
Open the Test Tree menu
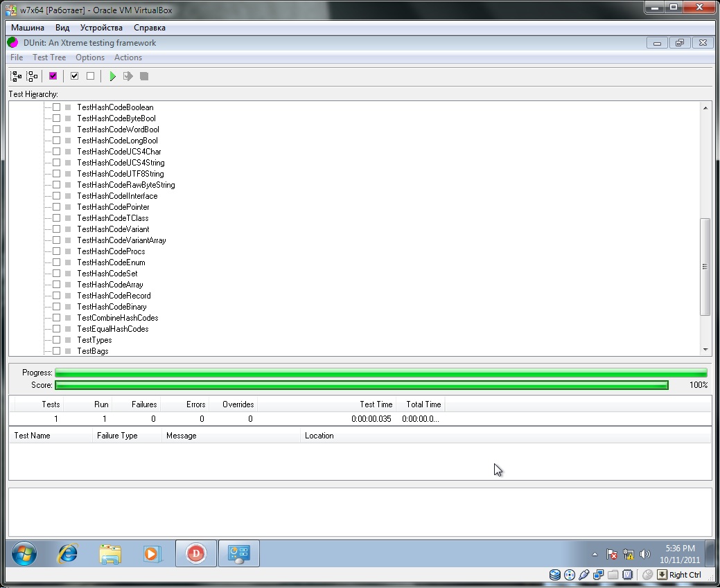pos(49,57)
